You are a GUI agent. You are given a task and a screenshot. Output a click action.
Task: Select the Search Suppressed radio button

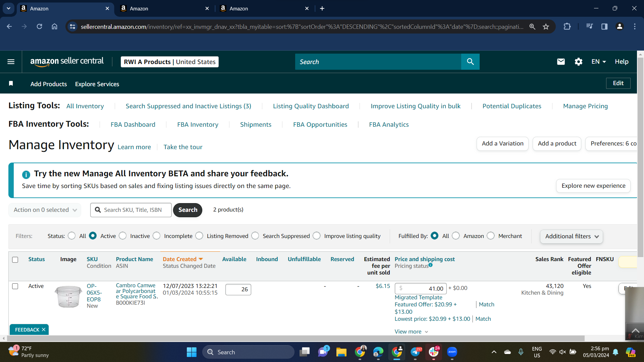[x=255, y=236]
